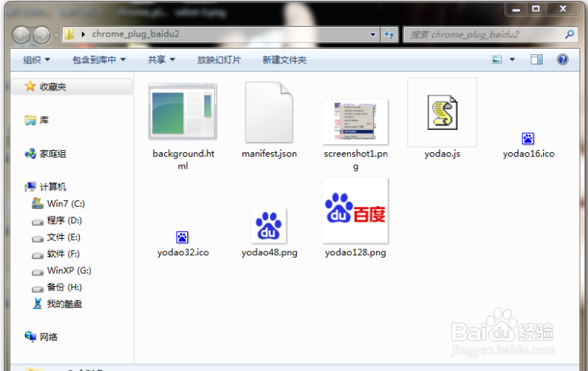Expand the address bar history dropdown arrow

pyautogui.click(x=373, y=34)
